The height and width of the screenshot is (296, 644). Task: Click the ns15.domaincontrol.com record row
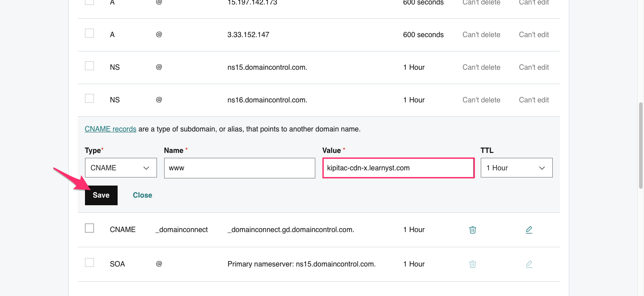[x=267, y=67]
